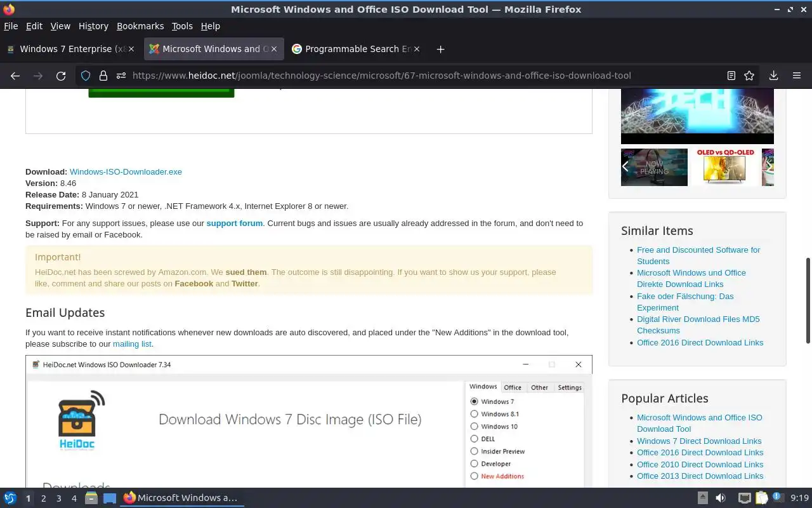
Task: Switch to Settings tab in downloader
Action: tap(570, 387)
